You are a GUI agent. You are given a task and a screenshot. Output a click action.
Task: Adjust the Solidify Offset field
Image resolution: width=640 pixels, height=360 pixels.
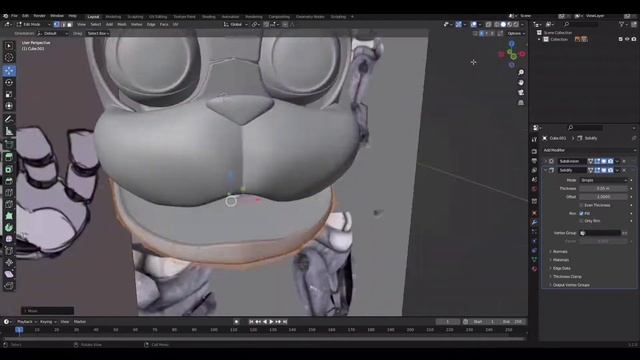point(603,197)
